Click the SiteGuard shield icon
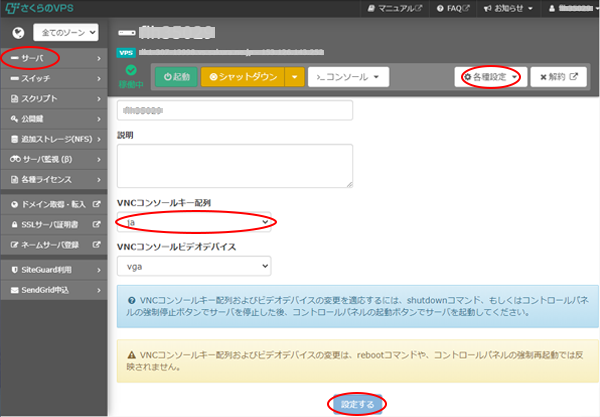The height and width of the screenshot is (417, 600). click(15, 270)
